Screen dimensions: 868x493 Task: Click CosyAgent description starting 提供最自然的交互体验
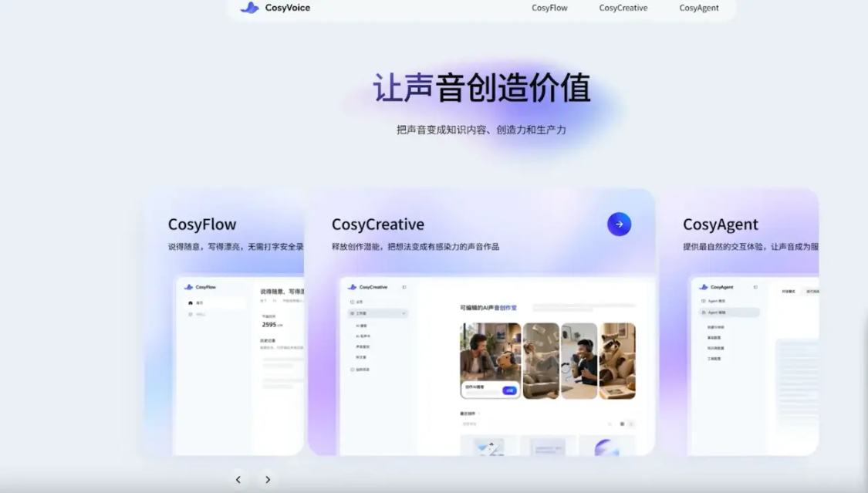click(x=751, y=247)
